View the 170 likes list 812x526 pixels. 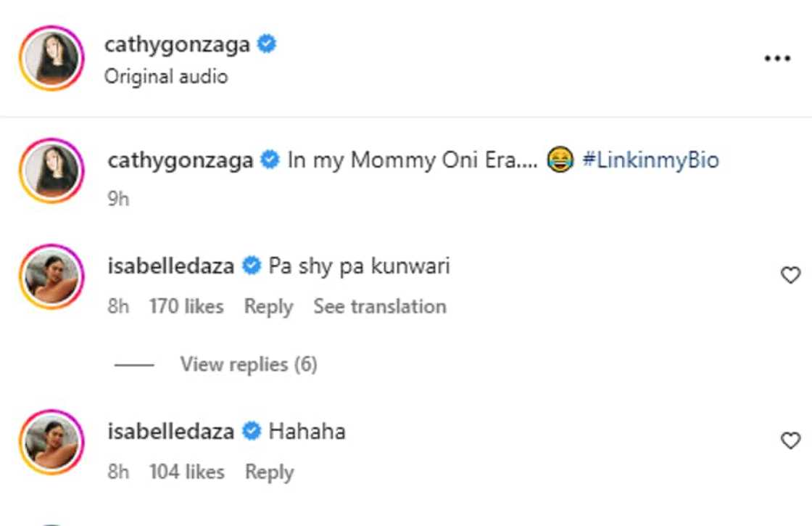186,307
